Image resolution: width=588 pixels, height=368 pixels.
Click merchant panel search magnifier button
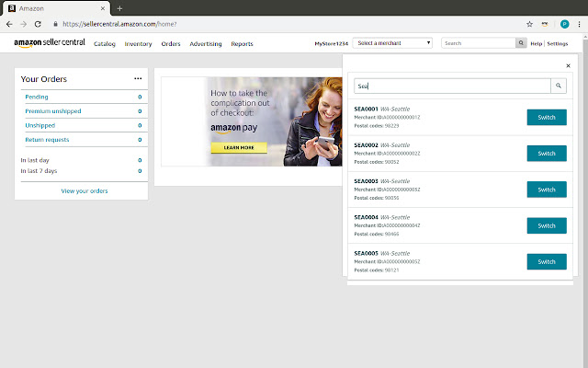tap(558, 86)
